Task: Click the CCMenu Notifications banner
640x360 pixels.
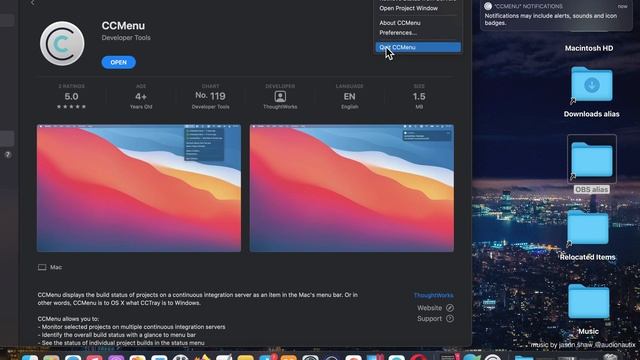Action: tap(556, 16)
